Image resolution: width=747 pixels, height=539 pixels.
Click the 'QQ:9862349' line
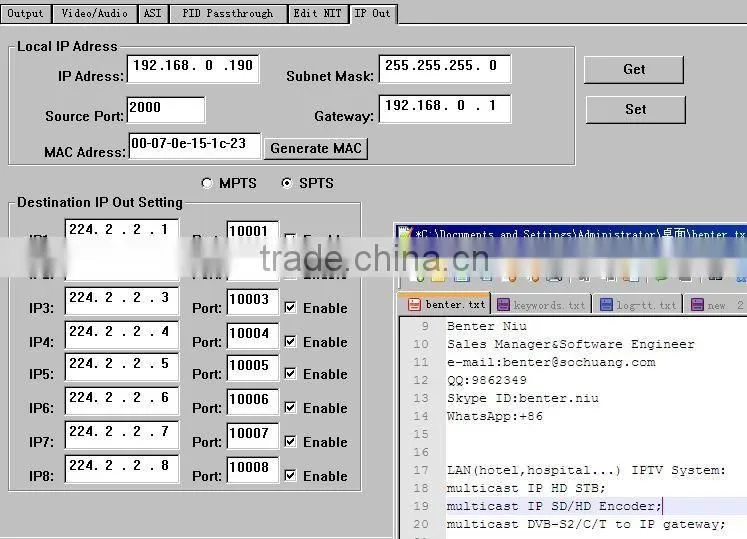486,380
